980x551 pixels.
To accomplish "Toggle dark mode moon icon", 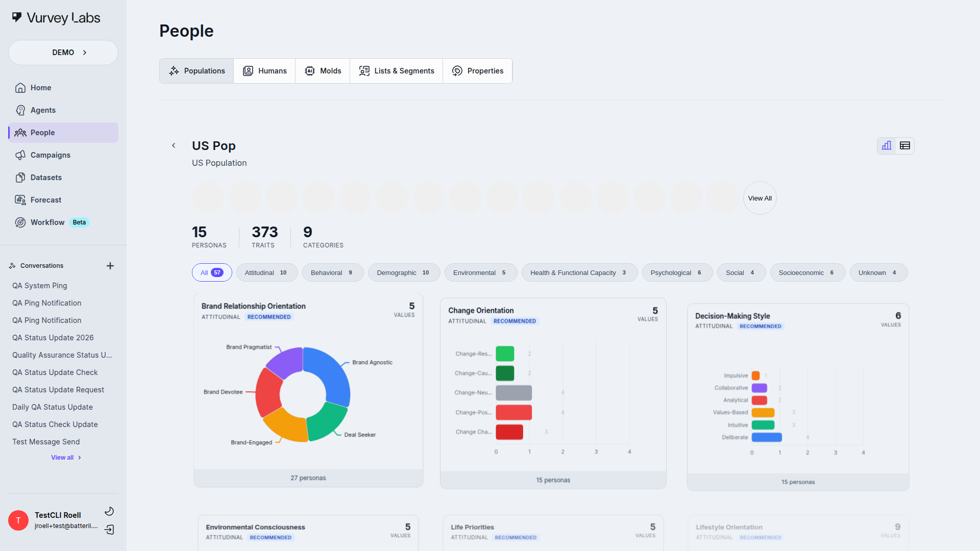I will pos(109,511).
